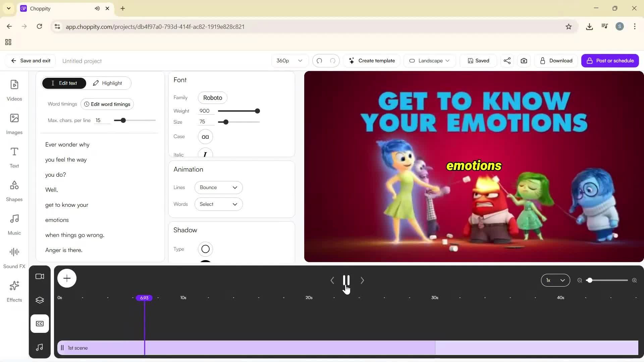644x362 pixels.
Task: Open the Effects panel
Action: click(x=14, y=291)
